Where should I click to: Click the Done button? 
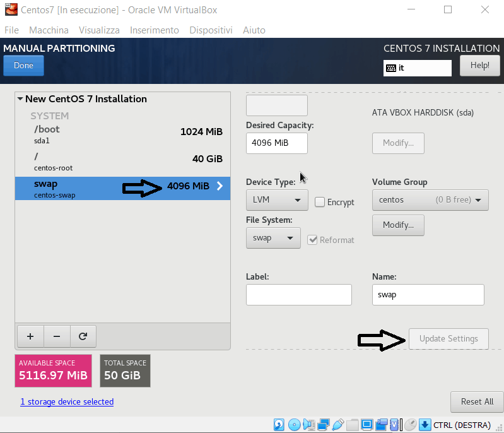(x=23, y=65)
